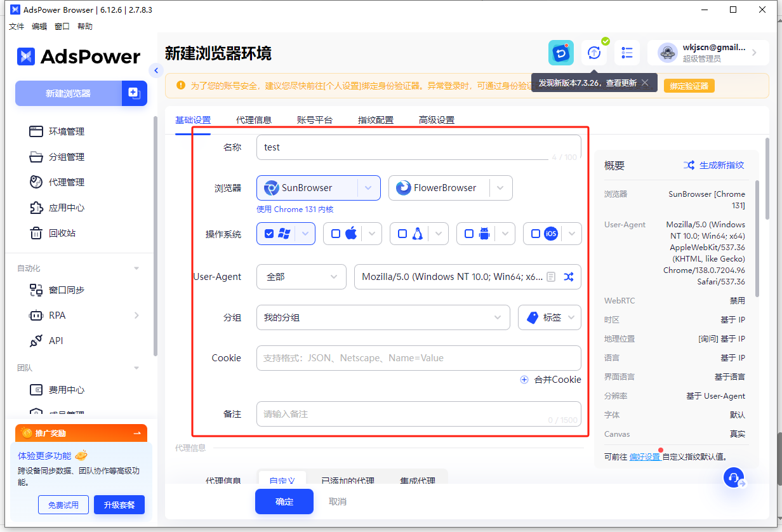Click the API plug icon

click(x=36, y=341)
